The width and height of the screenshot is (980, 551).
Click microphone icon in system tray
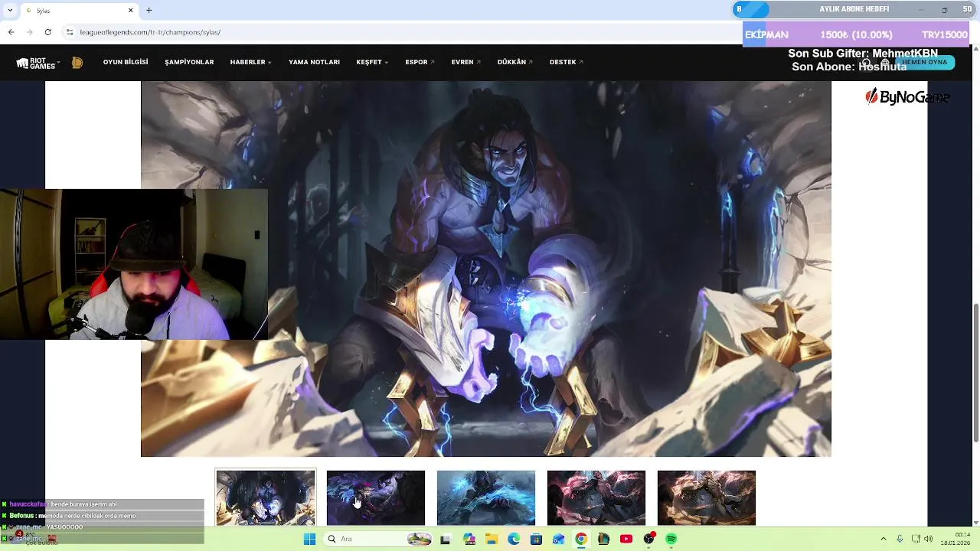click(x=900, y=539)
